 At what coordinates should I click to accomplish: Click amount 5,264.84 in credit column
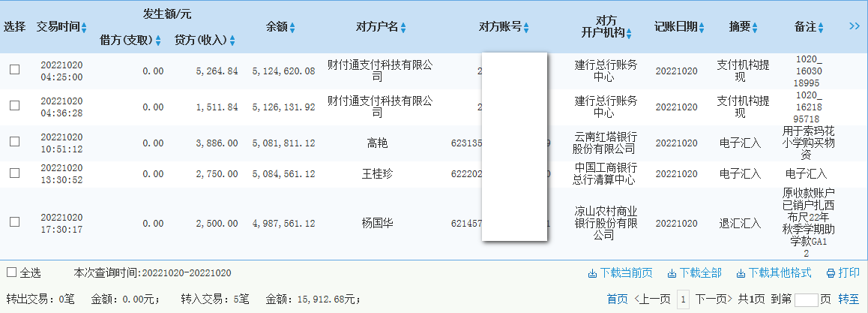pos(217,71)
